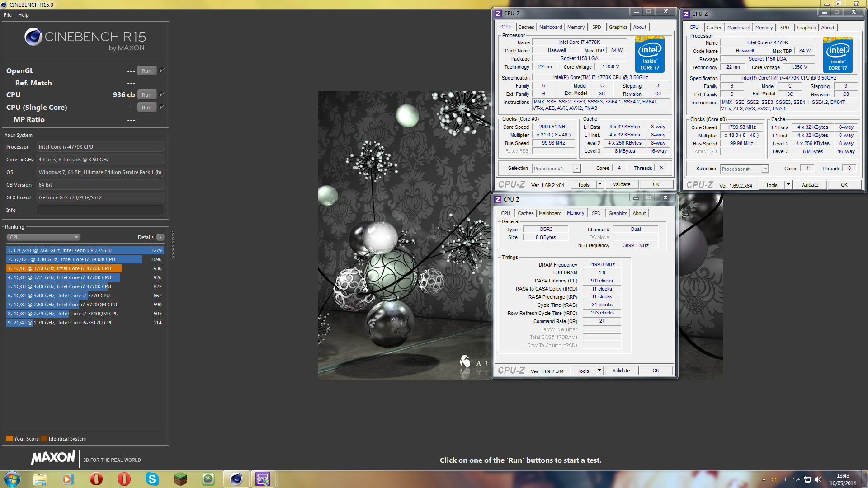Image resolution: width=868 pixels, height=488 pixels.
Task: Click Validate in top-left CPU-Z
Action: (x=622, y=184)
